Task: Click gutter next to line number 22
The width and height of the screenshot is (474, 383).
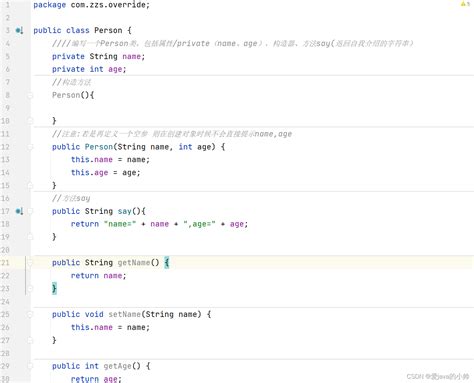Action: tap(19, 276)
